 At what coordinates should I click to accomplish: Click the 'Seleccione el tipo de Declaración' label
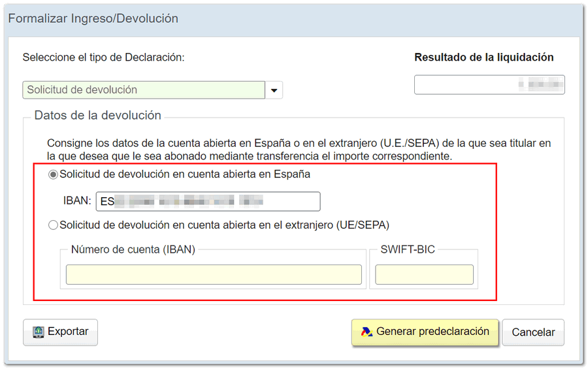(x=104, y=57)
